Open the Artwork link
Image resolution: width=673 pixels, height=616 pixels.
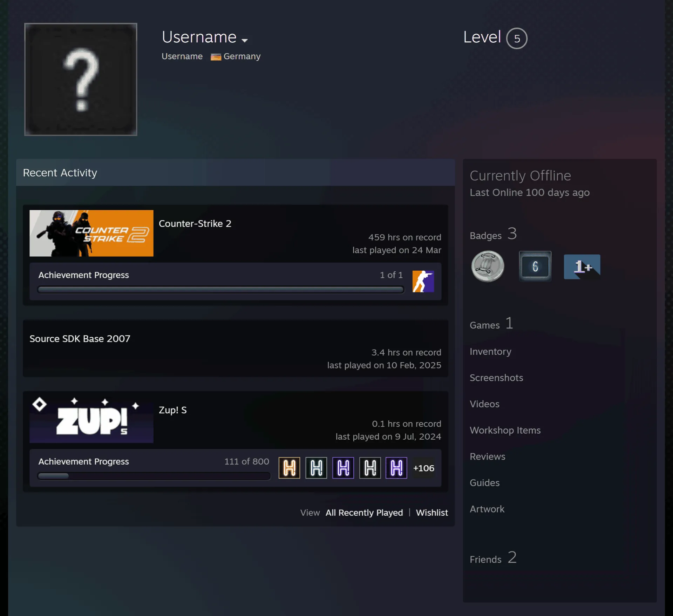[487, 509]
